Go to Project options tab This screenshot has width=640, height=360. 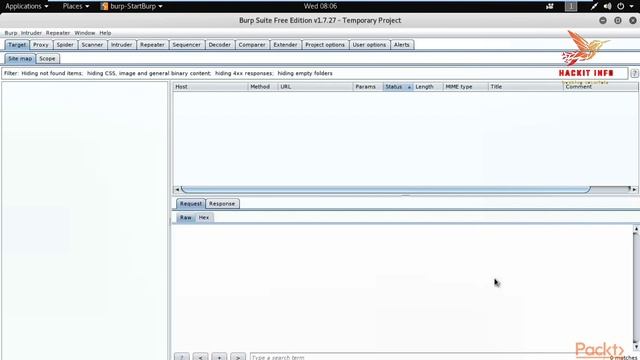325,44
